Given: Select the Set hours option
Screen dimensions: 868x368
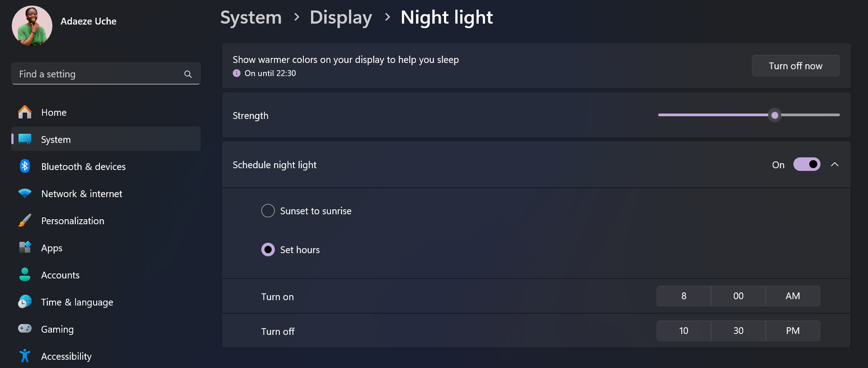Looking at the screenshot, I should (x=268, y=249).
